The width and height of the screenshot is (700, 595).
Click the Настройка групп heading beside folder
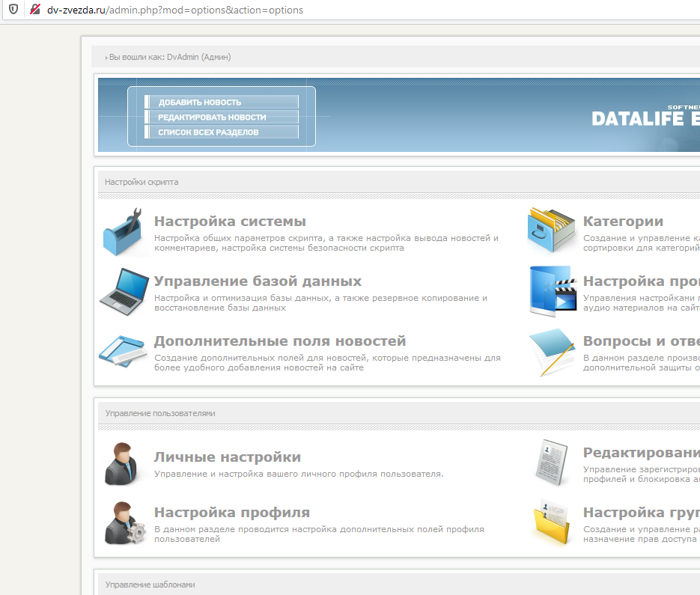642,512
